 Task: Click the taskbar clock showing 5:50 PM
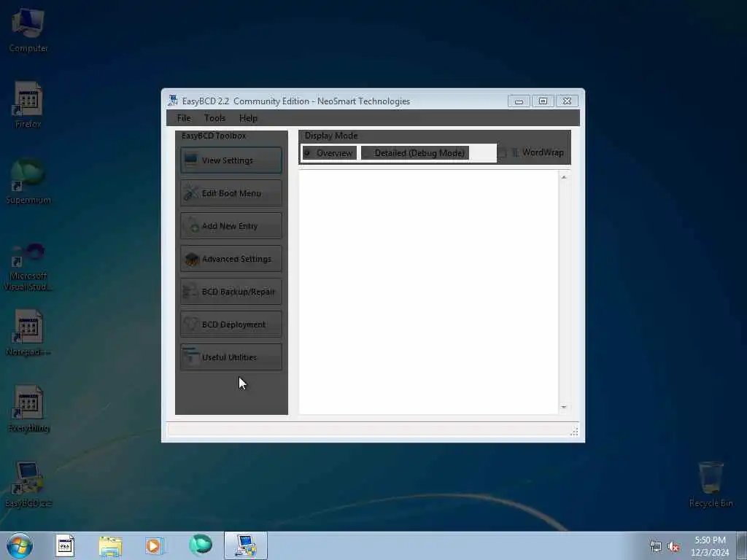click(x=710, y=546)
